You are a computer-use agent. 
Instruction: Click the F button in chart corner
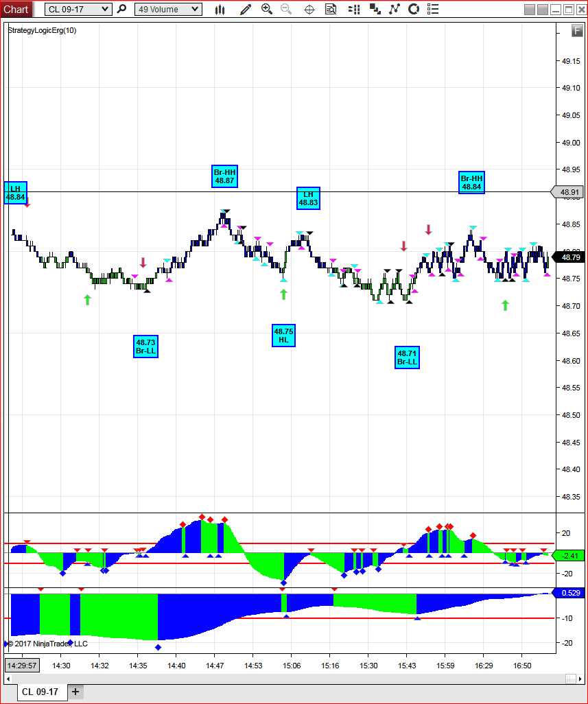577,30
